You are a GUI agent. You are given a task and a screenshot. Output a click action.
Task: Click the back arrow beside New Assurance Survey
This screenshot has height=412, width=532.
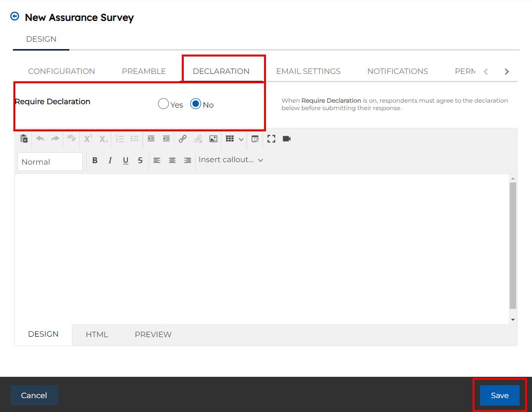point(15,16)
